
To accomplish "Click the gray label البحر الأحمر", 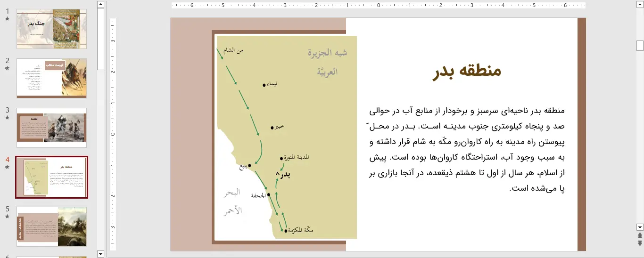I will 232,202.
